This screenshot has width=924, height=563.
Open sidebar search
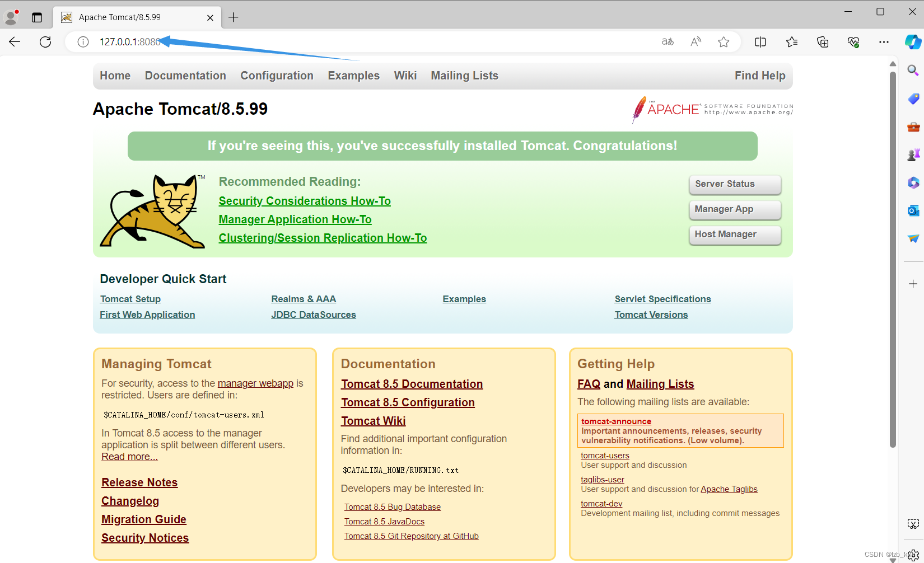[x=913, y=71]
